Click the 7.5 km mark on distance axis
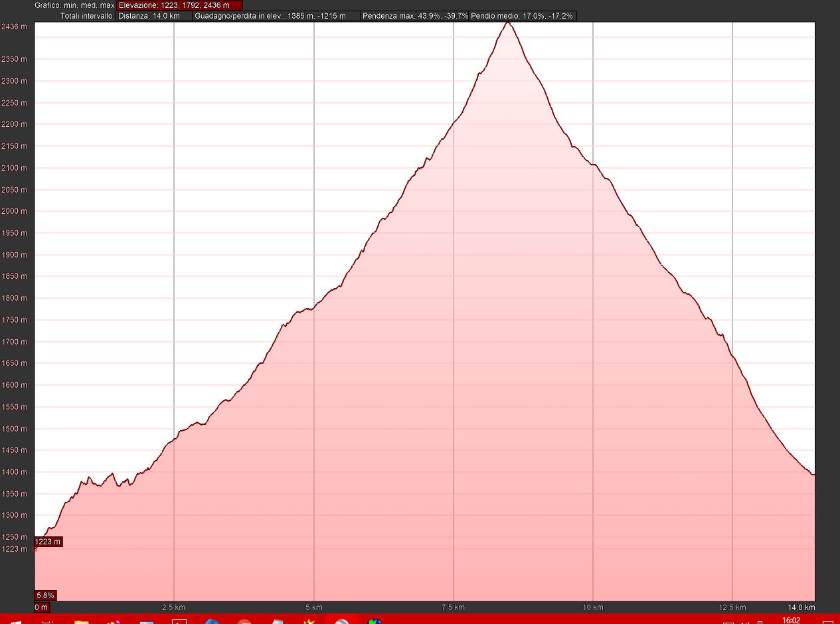 (x=453, y=607)
